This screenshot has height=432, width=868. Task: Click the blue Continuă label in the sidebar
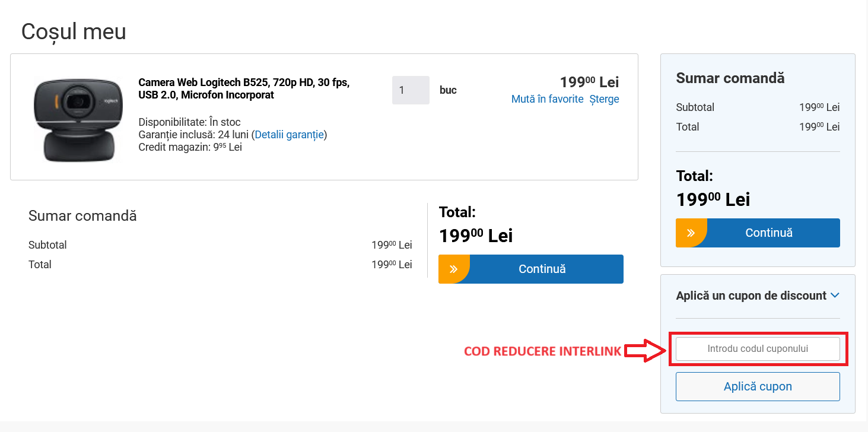[x=769, y=233]
